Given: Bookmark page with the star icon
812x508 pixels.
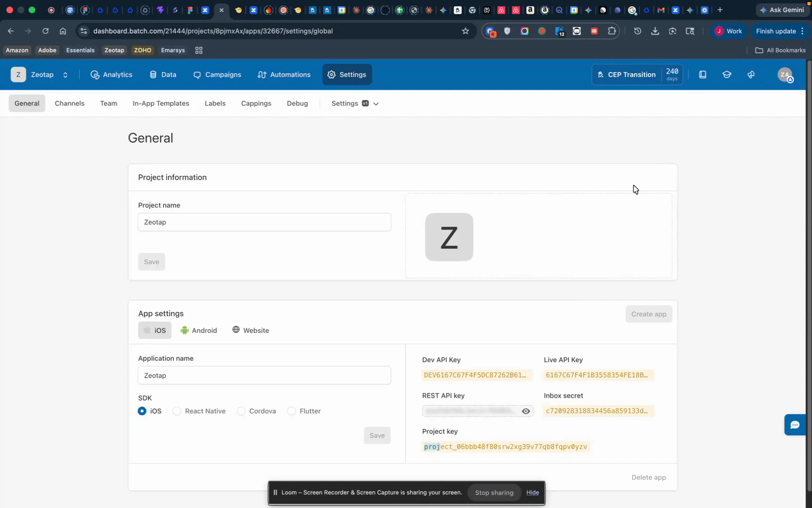Looking at the screenshot, I should point(465,31).
